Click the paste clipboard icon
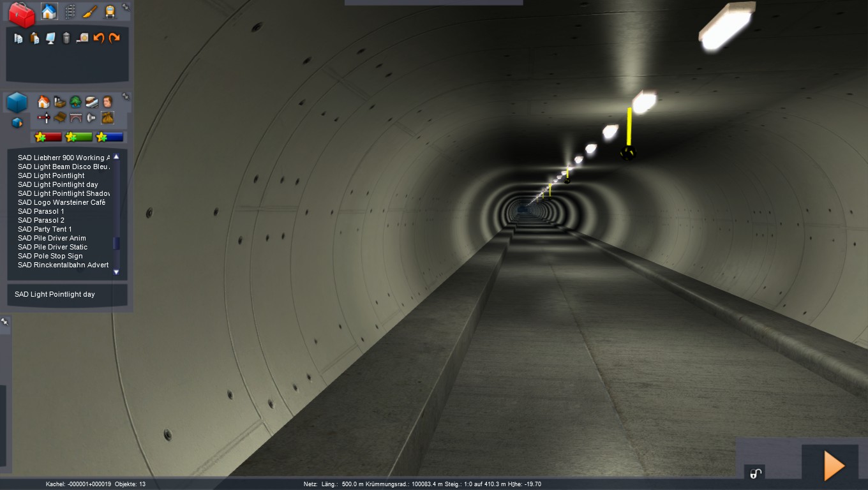 point(34,38)
